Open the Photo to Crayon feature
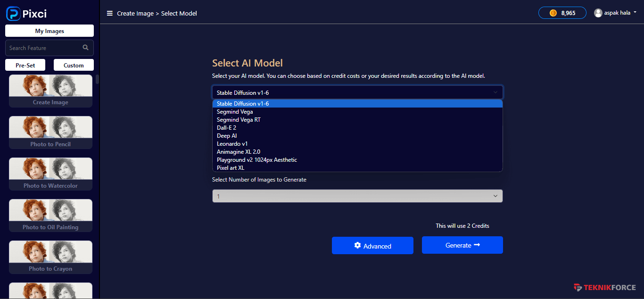Viewport: 644px width, 299px height. tap(50, 257)
